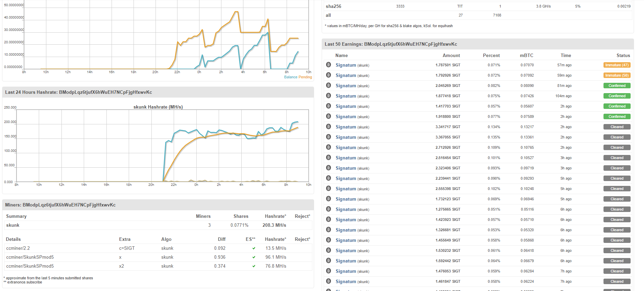Screen dimensions: 644x291
Task: Click the ES checkmark for the ccminer/2.2 miner
Action: point(254,248)
